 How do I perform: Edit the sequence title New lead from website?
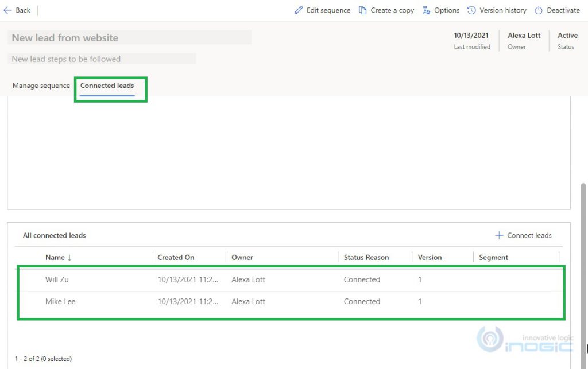(x=65, y=37)
